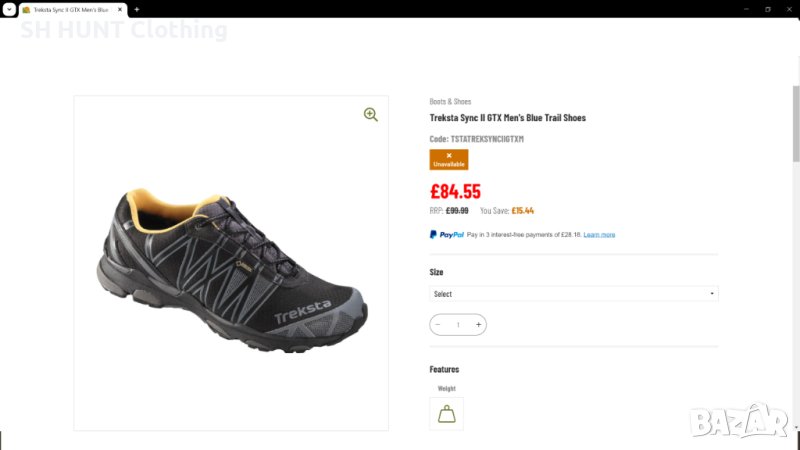This screenshot has height=450, width=800.
Task: Click the PayPal Learn more link
Action: [x=599, y=234]
